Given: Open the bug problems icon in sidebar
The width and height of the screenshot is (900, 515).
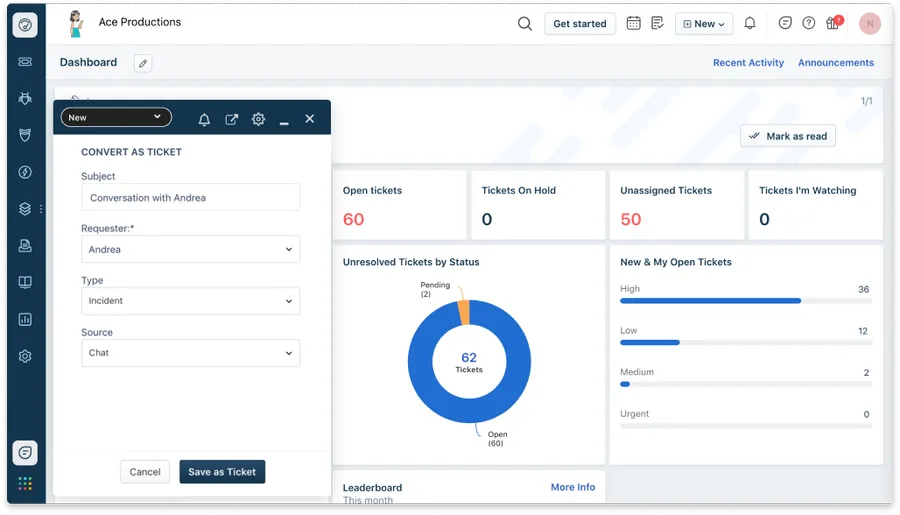Looking at the screenshot, I should point(25,98).
